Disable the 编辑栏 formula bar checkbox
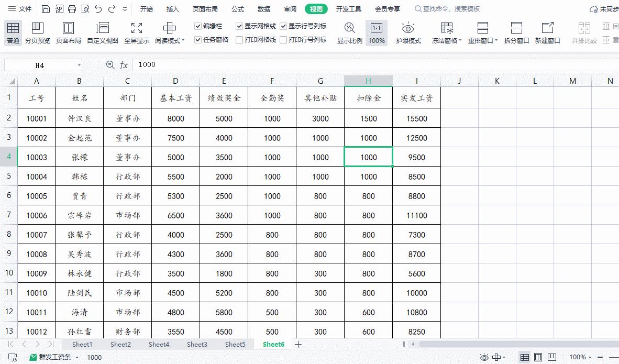 (x=198, y=25)
